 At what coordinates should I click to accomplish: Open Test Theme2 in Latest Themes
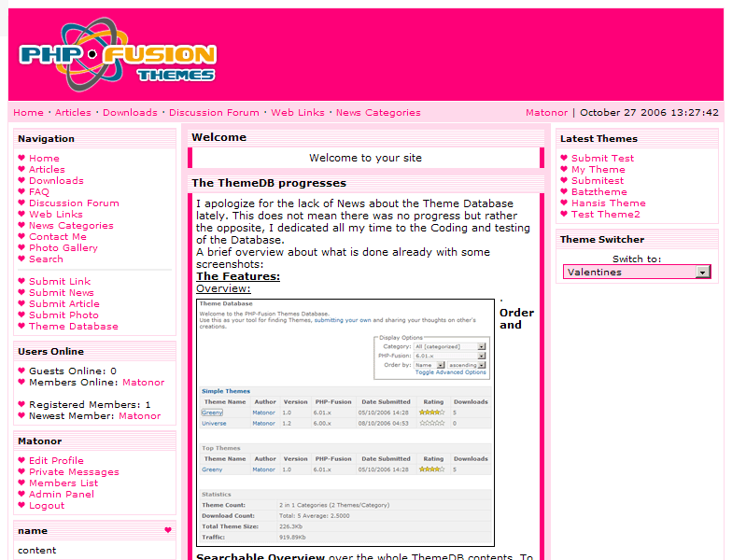click(x=605, y=215)
